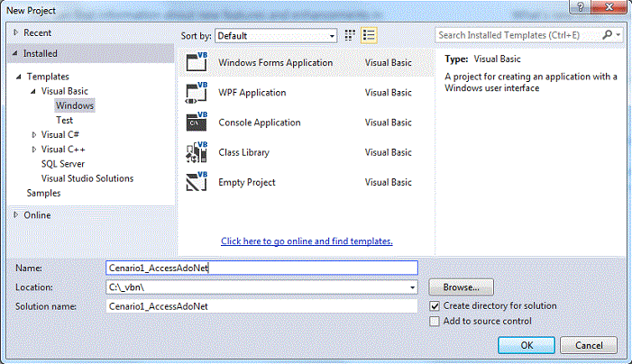The height and width of the screenshot is (364, 632).
Task: Click 'Visual Basic' language in WPF Application row
Action: (389, 93)
